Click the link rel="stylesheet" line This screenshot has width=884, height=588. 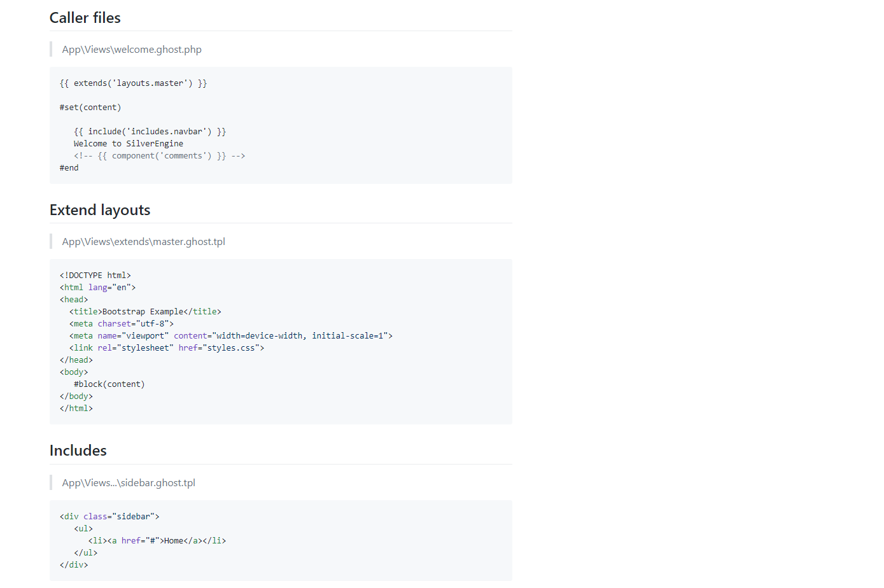point(167,348)
